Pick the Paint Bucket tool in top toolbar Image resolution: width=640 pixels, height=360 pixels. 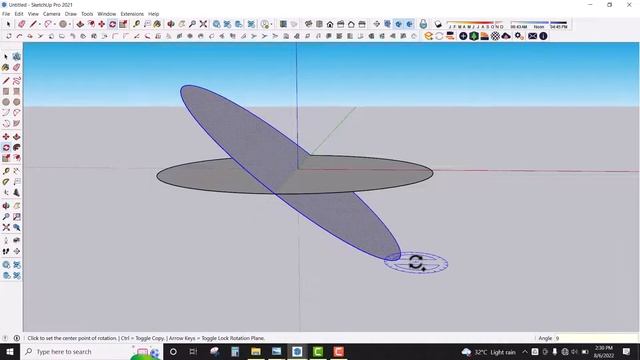click(x=157, y=24)
